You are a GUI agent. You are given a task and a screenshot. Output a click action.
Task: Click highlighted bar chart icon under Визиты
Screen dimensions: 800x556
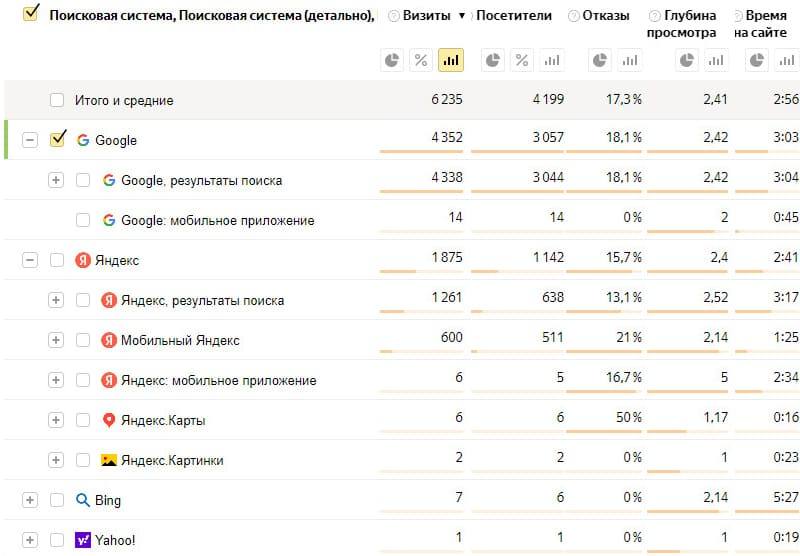451,61
